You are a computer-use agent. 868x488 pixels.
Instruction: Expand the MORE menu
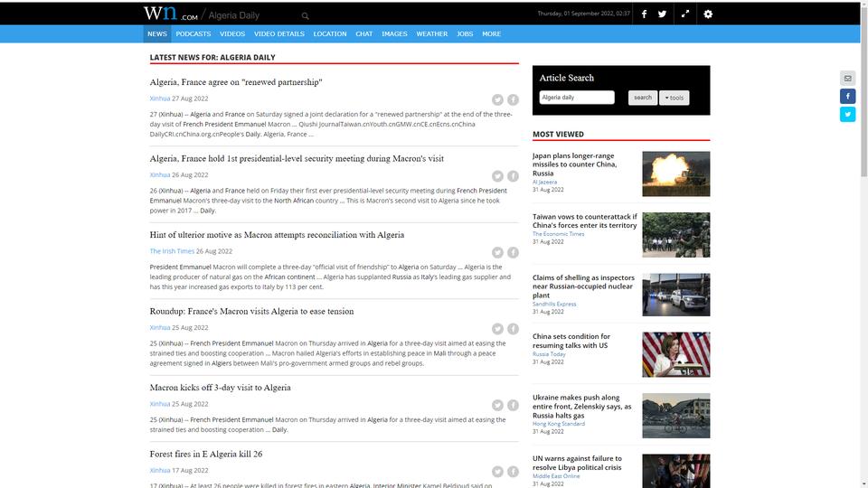(x=491, y=33)
